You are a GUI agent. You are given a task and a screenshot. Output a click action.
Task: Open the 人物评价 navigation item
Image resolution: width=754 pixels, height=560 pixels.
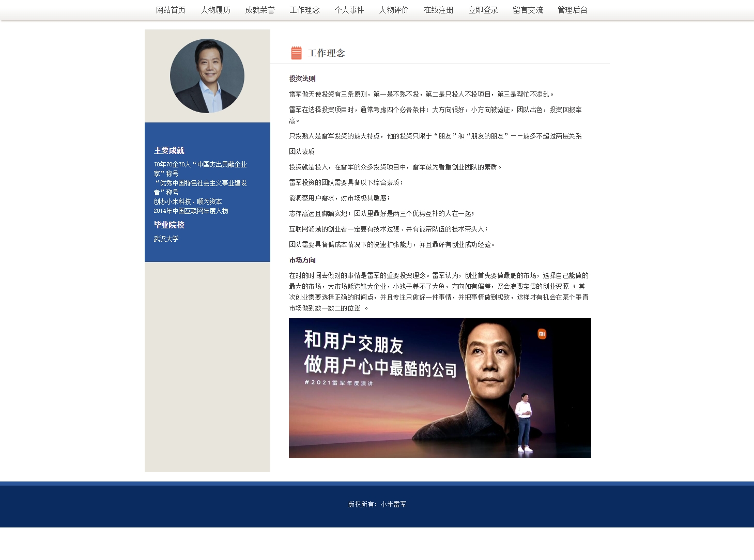[x=394, y=10]
